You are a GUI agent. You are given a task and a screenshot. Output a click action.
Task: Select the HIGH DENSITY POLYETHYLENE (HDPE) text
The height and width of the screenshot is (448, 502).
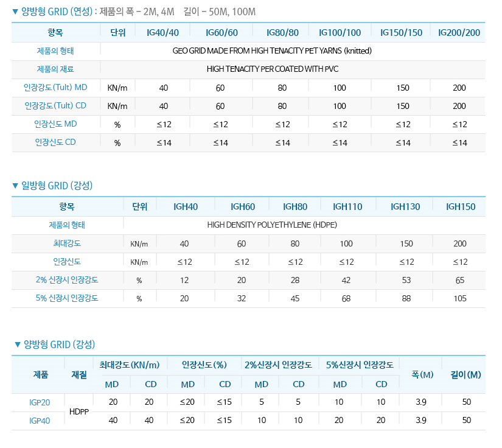pos(272,225)
